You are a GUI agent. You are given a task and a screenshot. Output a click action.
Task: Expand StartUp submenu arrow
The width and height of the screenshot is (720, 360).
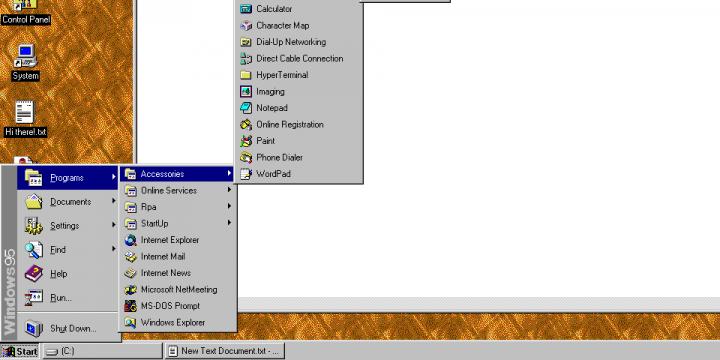(229, 223)
